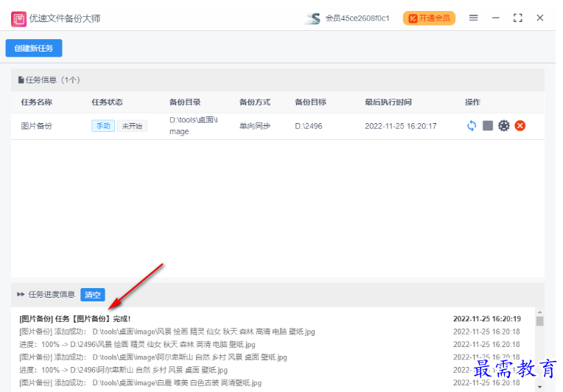The image size is (563, 392).
Task: Click the 清空 clear log button
Action: click(x=93, y=295)
